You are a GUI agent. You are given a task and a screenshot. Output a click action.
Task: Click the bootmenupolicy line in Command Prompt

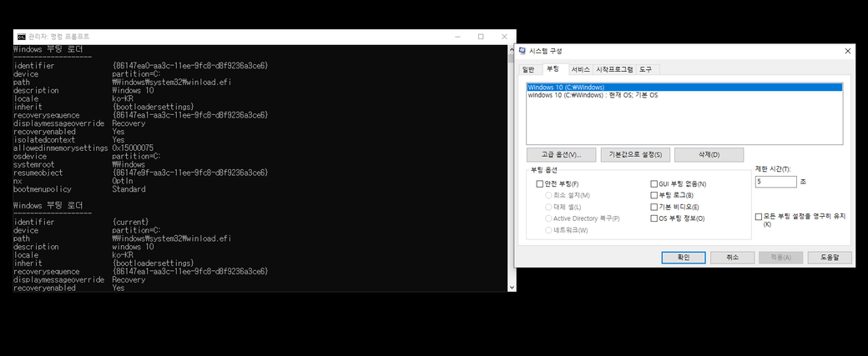[x=80, y=189]
